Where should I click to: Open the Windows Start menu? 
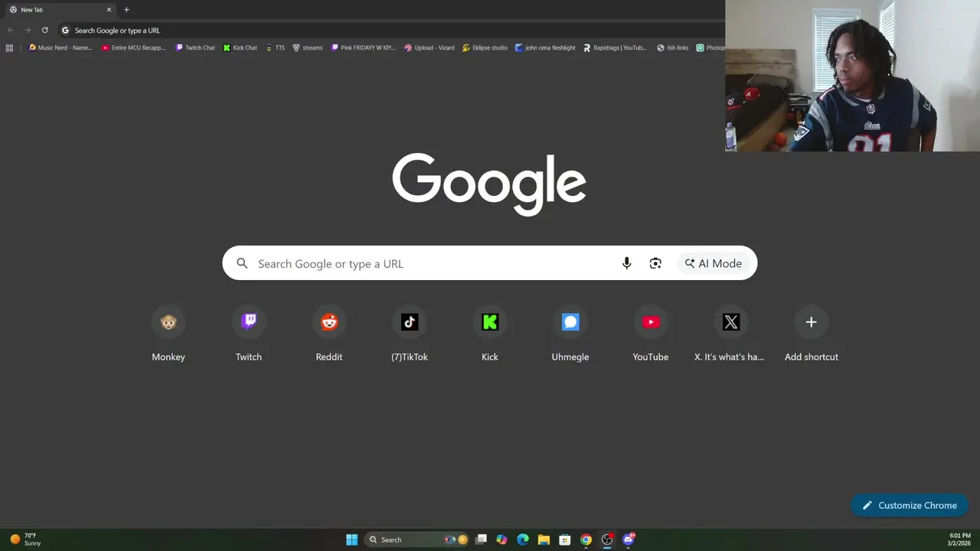click(351, 540)
